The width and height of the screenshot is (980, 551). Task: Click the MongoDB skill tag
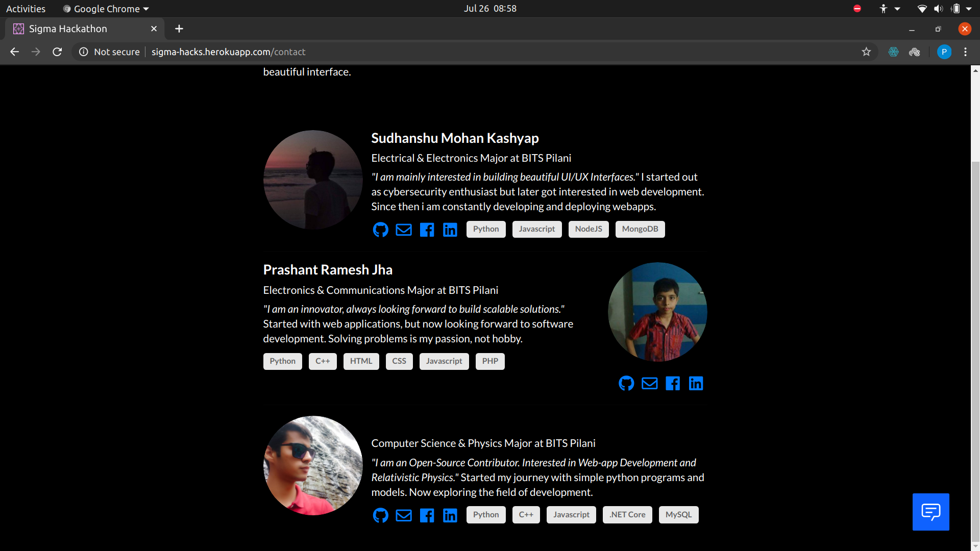coord(640,229)
